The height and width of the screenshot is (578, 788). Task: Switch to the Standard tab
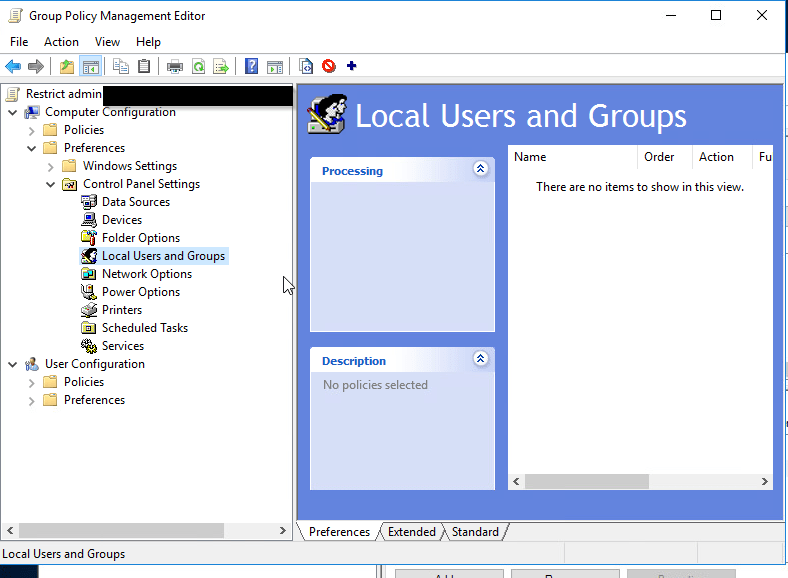(x=475, y=532)
